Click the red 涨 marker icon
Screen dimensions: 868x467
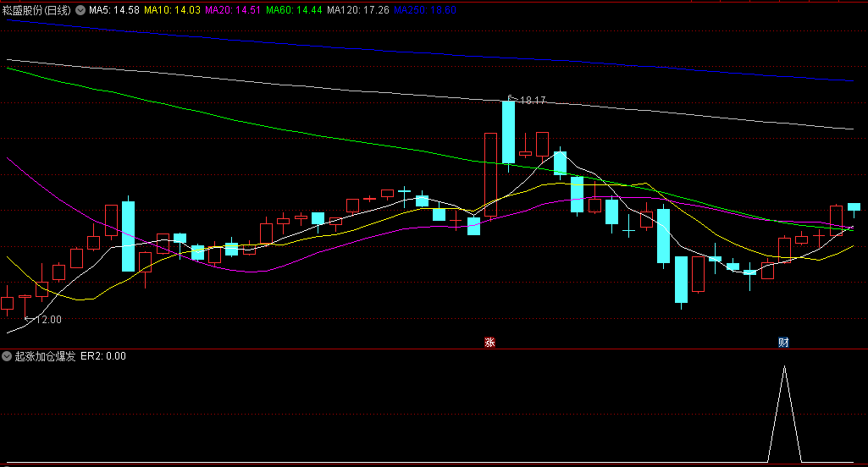pos(490,343)
